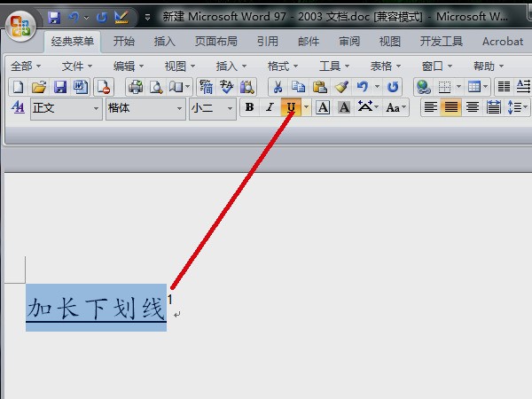Create a new blank document
Screen dimensions: 532x399
18,86
